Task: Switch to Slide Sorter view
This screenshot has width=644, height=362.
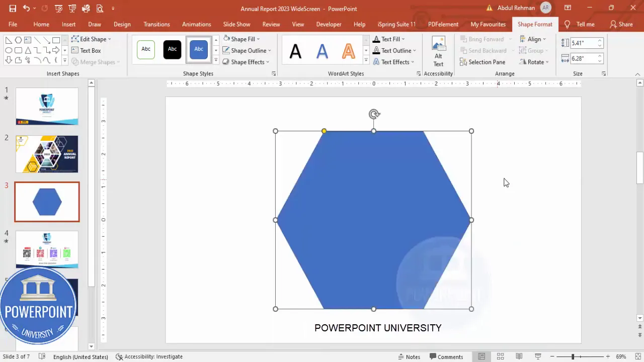Action: 500,356
